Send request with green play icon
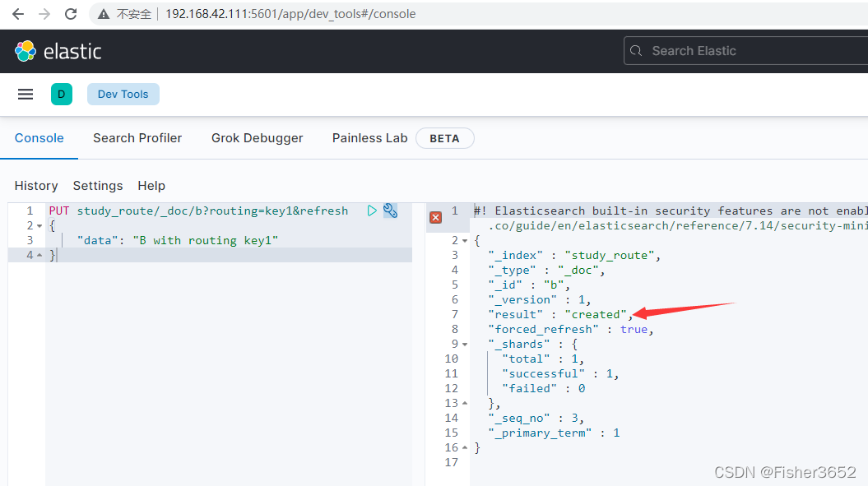 (x=372, y=211)
